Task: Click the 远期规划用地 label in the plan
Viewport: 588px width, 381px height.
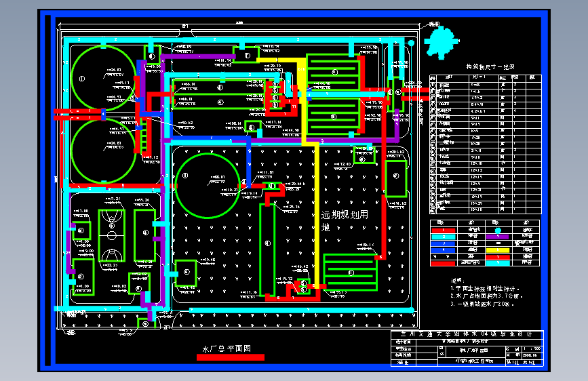Action: (345, 220)
